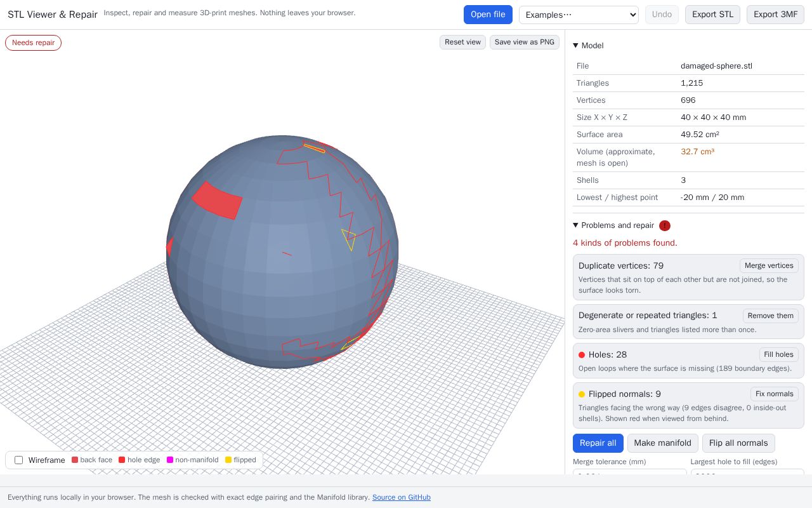Click Export STL

point(712,15)
